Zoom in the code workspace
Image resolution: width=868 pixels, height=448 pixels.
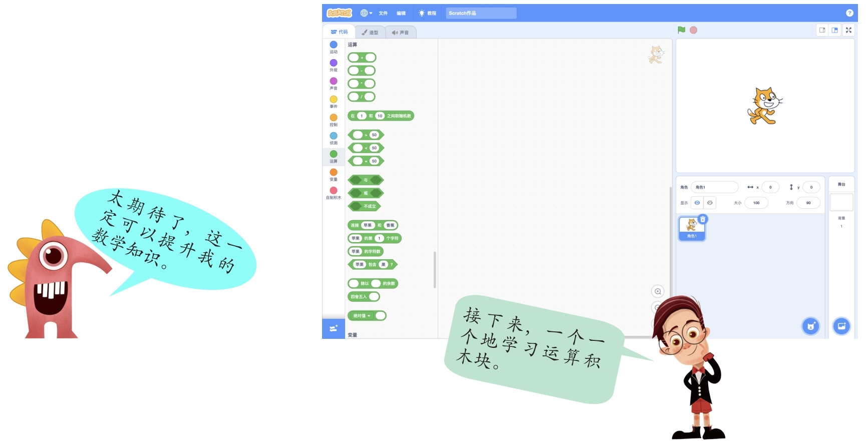coord(658,291)
